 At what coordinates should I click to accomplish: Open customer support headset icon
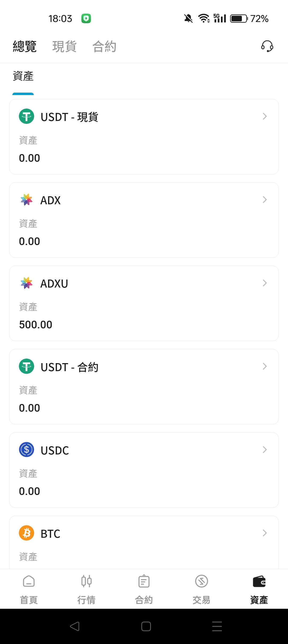coord(267,46)
